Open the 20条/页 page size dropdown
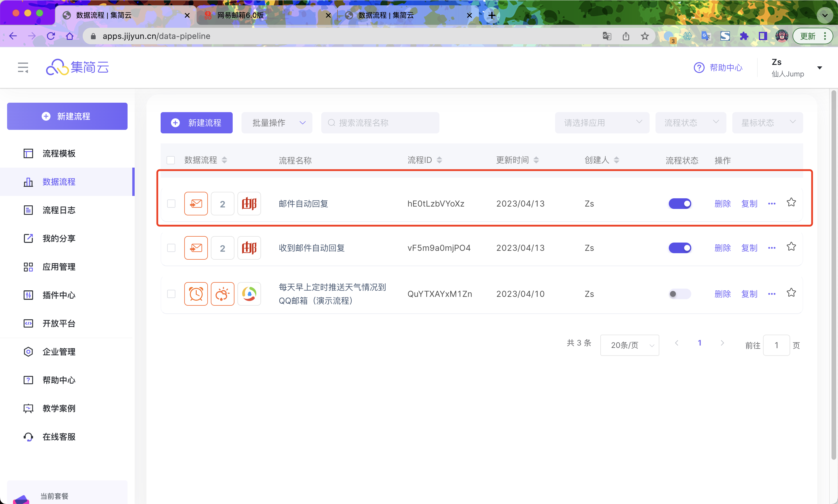The height and width of the screenshot is (504, 838). (x=629, y=345)
